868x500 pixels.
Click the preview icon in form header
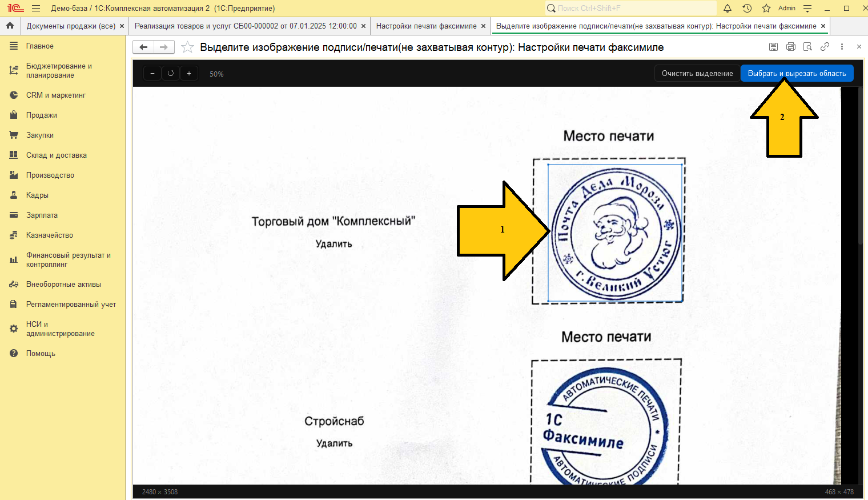807,47
